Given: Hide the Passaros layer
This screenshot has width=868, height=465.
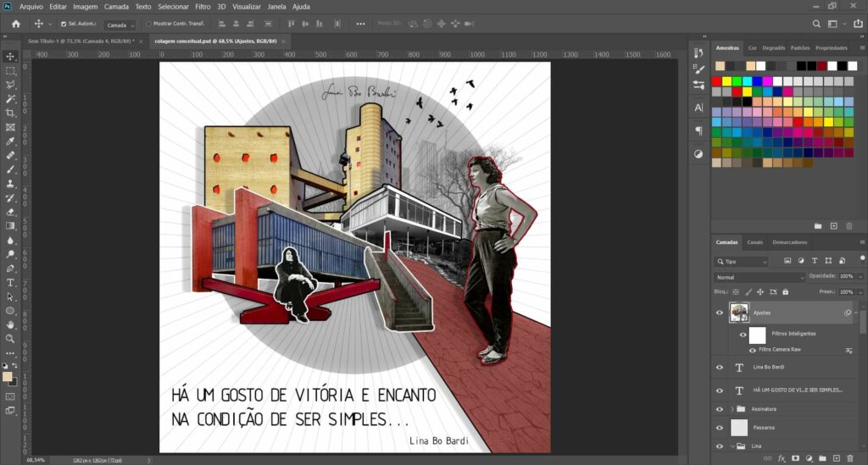Looking at the screenshot, I should [720, 428].
